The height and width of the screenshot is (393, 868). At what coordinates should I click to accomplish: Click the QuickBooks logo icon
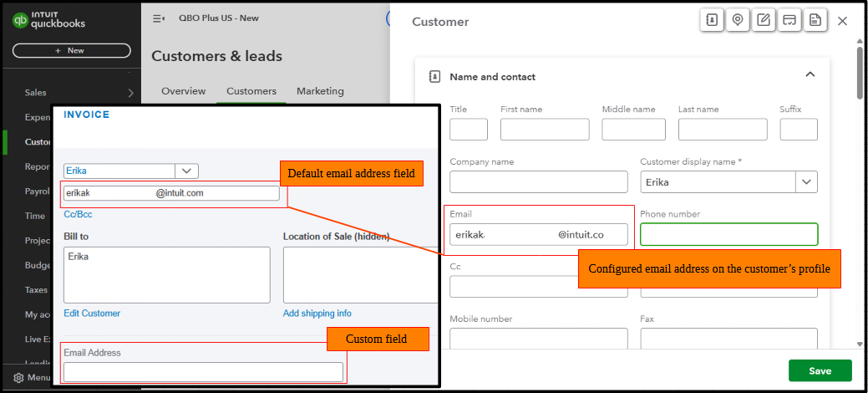[x=21, y=21]
